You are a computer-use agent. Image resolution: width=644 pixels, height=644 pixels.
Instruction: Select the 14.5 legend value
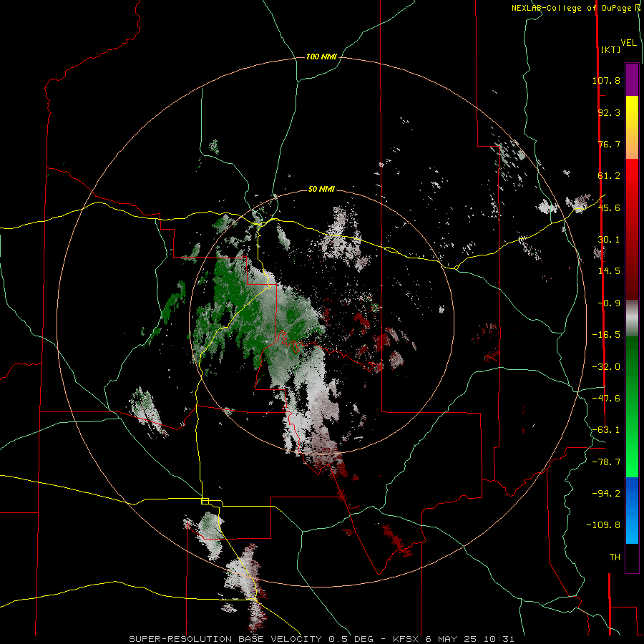(609, 271)
